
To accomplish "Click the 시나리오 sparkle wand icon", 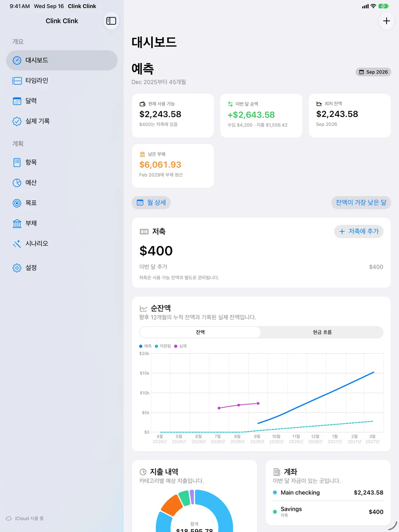I will 17,243.
